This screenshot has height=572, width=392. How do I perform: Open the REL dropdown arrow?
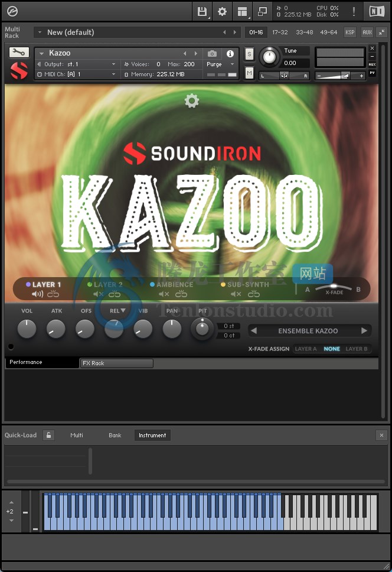(123, 310)
